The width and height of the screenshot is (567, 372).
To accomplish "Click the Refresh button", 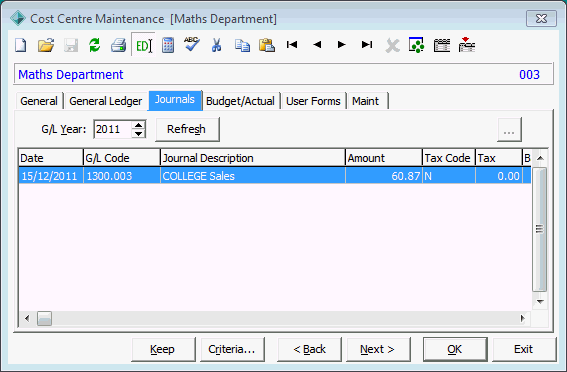I will (187, 129).
